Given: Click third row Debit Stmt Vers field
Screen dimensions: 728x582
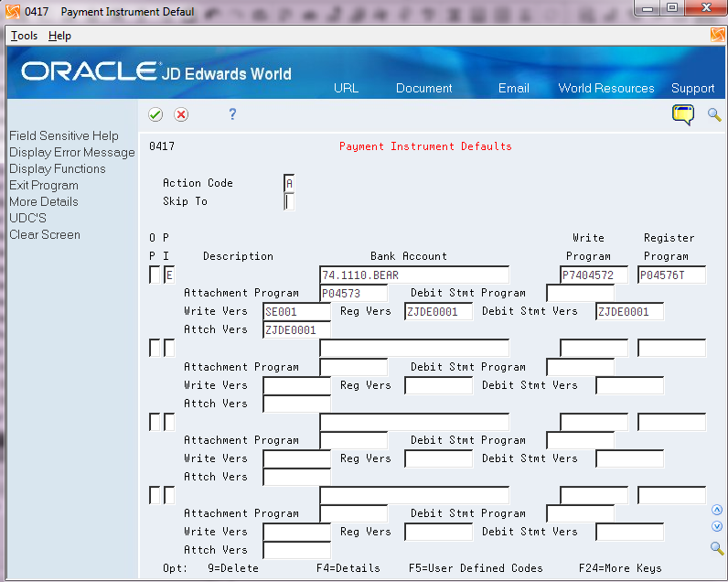Looking at the screenshot, I should 629,458.
